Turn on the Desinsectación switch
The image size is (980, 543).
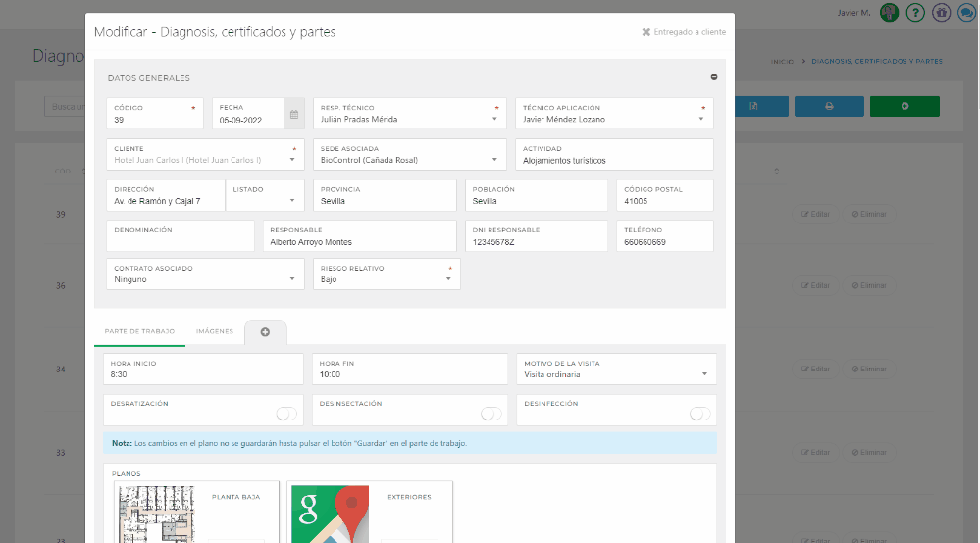[x=490, y=414]
